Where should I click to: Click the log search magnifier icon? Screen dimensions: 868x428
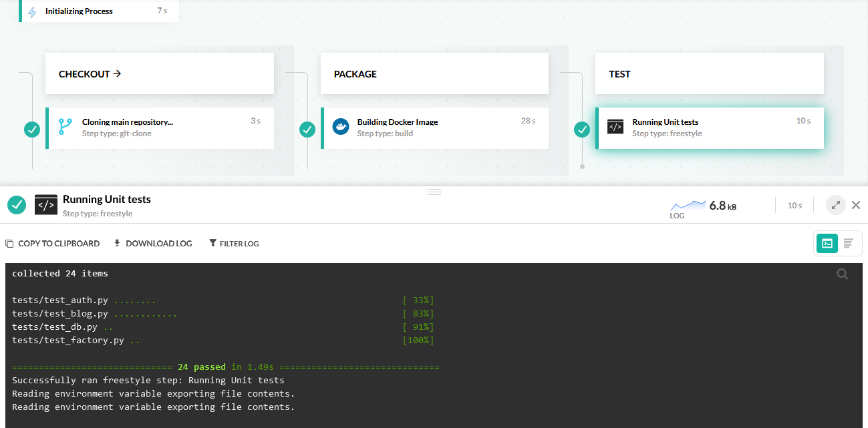click(x=842, y=274)
